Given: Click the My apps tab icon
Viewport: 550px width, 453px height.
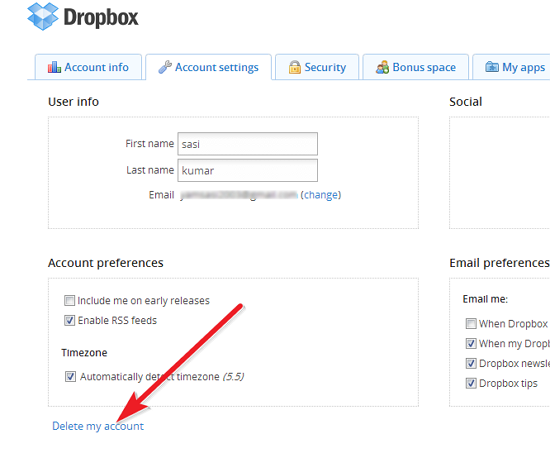Looking at the screenshot, I should click(492, 66).
